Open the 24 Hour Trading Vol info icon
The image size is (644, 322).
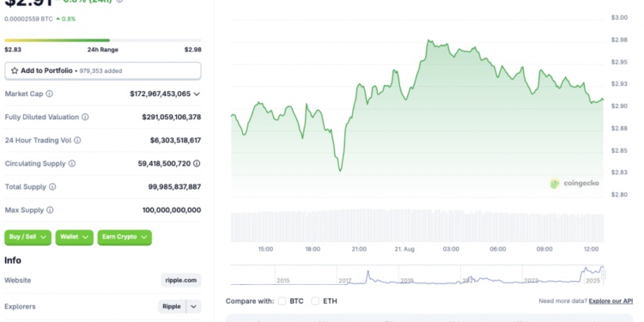pos(77,141)
